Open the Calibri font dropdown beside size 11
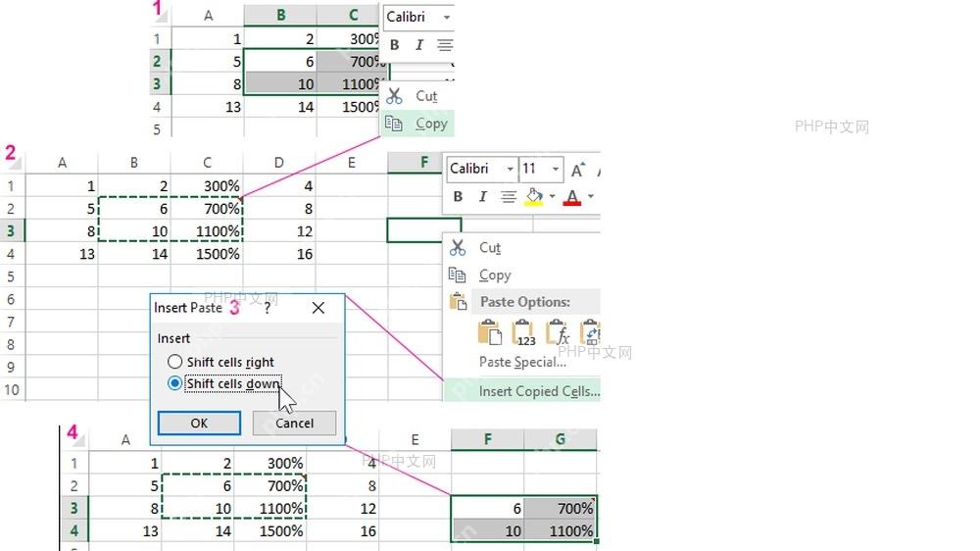This screenshot has width=980, height=551. 510,169
